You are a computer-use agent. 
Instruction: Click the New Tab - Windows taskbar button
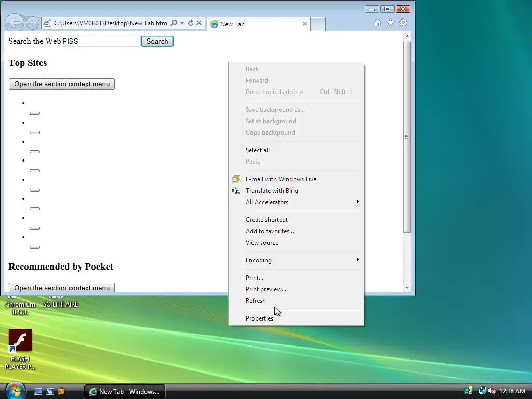125,392
